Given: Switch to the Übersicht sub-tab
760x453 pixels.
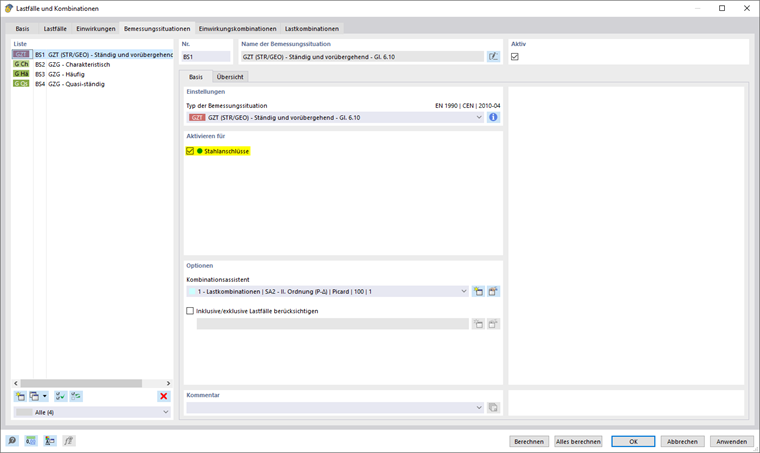Looking at the screenshot, I should point(230,77).
